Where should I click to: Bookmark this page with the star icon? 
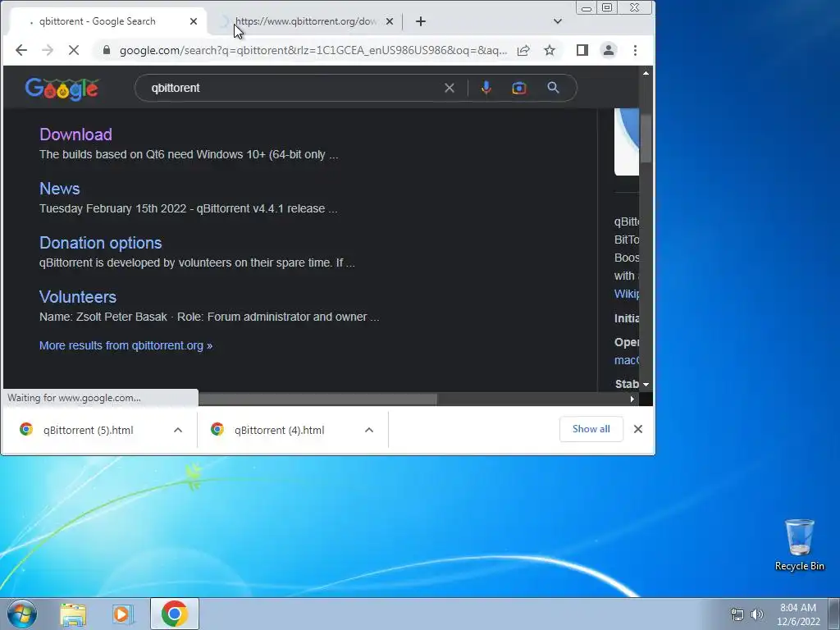(x=550, y=50)
